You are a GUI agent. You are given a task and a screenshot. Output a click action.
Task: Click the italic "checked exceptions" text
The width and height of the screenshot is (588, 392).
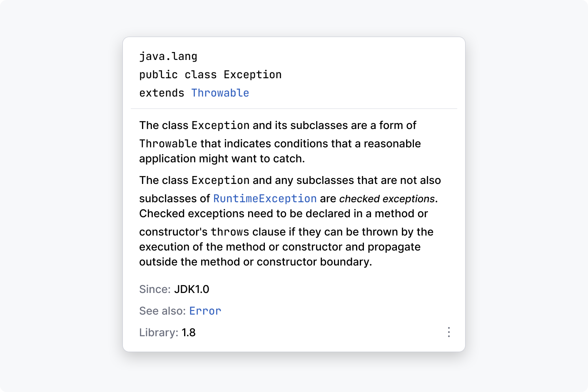click(x=387, y=198)
